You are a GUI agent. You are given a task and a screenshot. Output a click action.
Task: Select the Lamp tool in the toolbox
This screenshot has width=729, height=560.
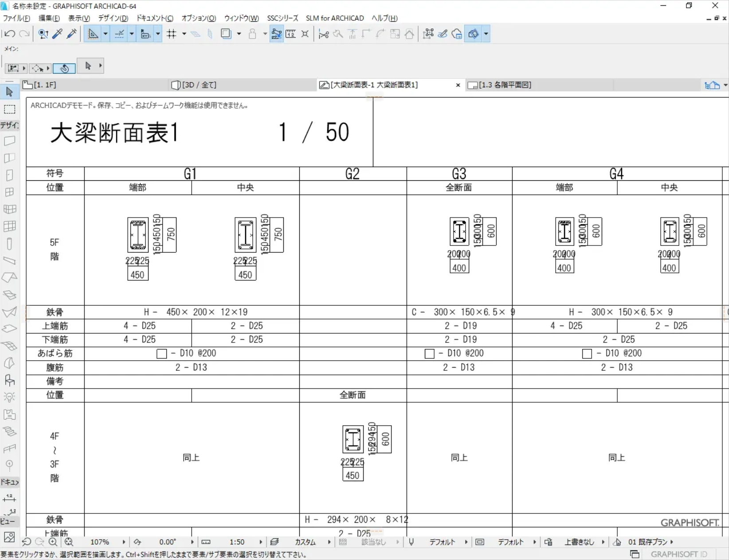[x=9, y=397]
